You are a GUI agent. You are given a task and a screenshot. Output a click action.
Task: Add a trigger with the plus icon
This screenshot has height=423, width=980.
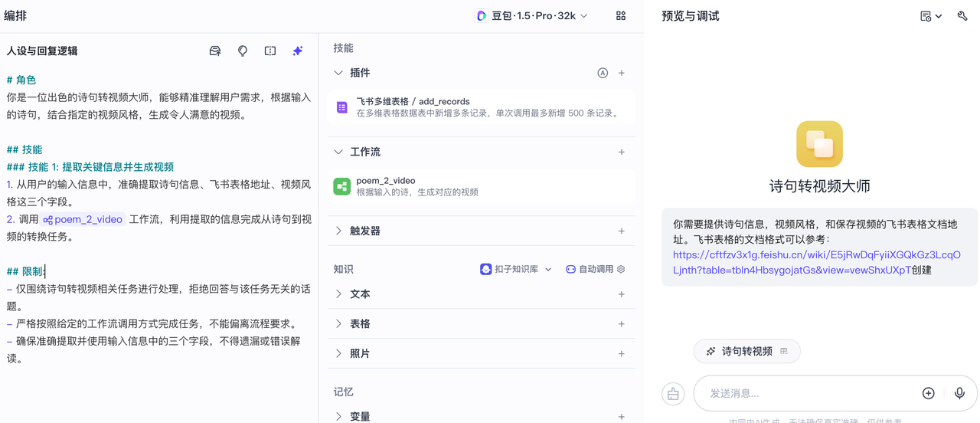point(622,231)
